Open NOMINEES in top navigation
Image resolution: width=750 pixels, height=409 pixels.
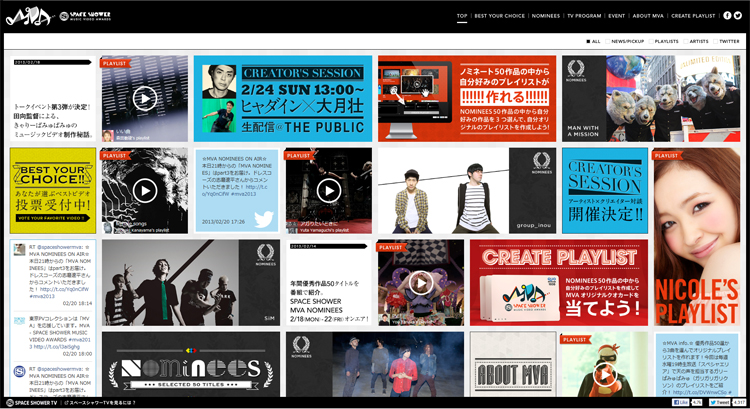point(546,16)
